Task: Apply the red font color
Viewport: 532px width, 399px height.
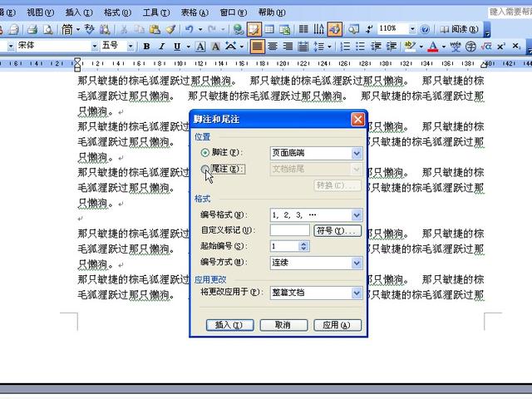Action: tap(432, 47)
